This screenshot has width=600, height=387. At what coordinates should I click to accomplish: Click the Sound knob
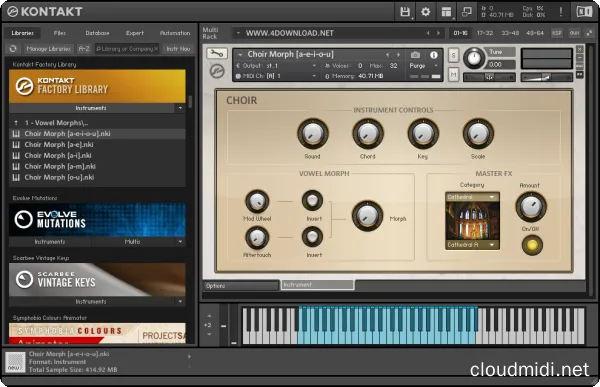pos(313,134)
